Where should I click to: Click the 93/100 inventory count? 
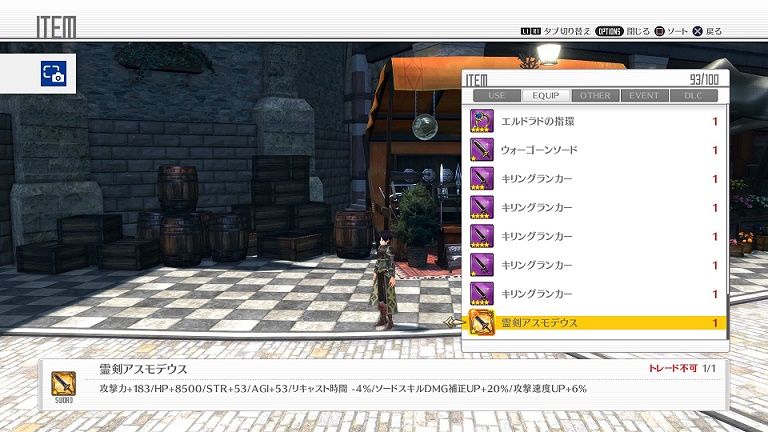tap(704, 79)
